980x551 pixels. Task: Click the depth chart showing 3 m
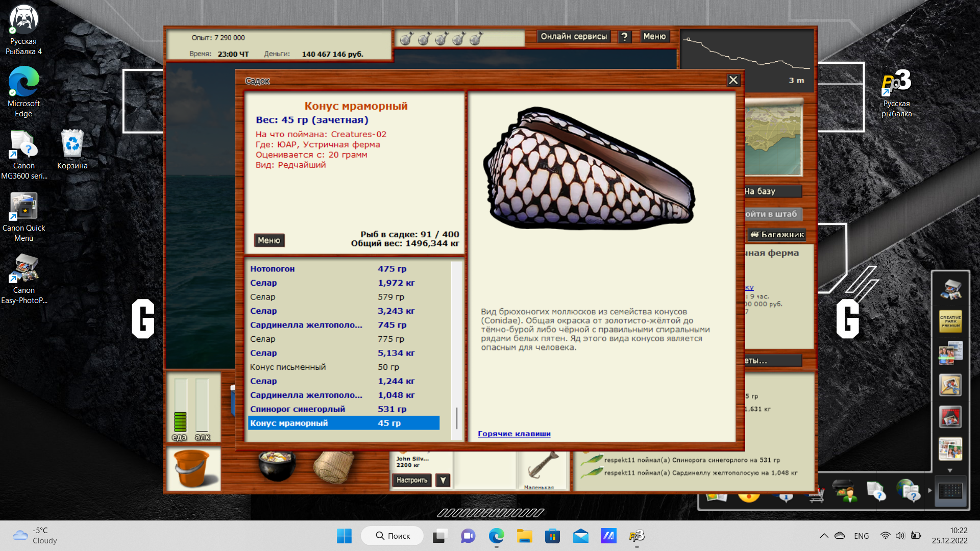747,60
